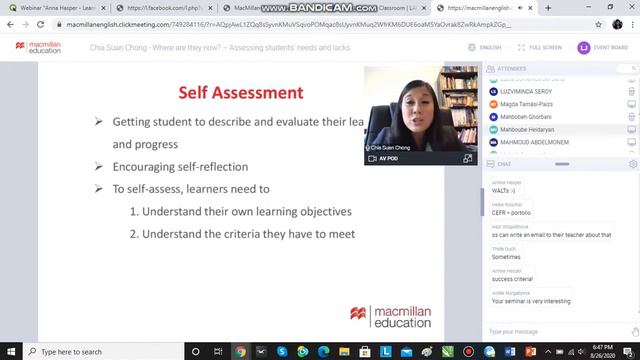Image resolution: width=640 pixels, height=360 pixels.
Task: Open Task View from the taskbar
Action: (218, 351)
